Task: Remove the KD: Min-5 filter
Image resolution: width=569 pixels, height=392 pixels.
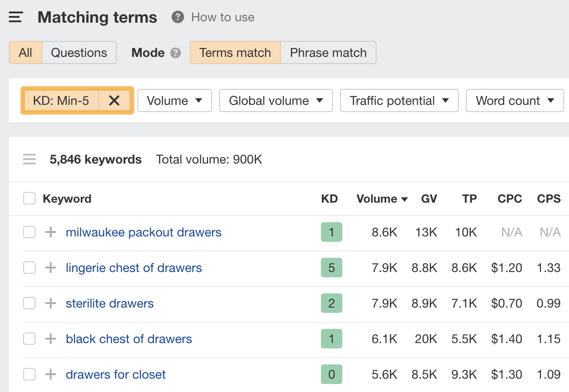Action: pyautogui.click(x=114, y=100)
